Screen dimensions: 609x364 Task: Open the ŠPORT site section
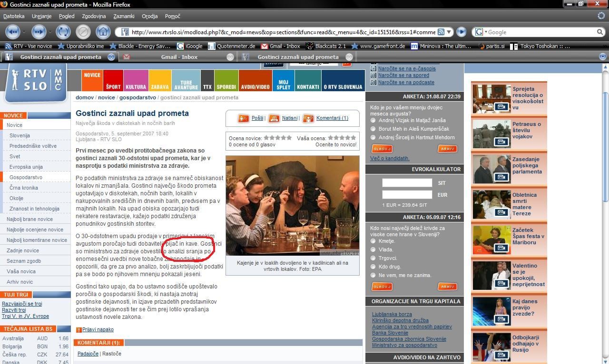113,81
